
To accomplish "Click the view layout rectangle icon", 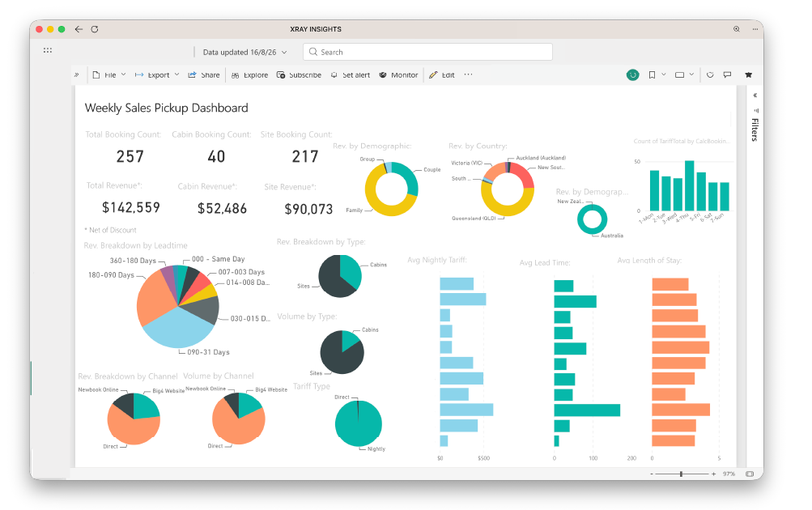I will coord(679,74).
